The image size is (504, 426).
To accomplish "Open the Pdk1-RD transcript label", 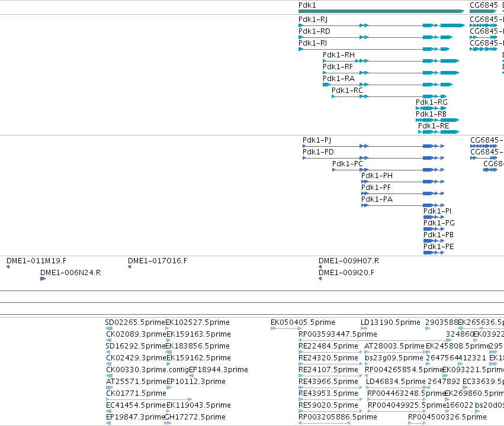I will click(x=314, y=31).
